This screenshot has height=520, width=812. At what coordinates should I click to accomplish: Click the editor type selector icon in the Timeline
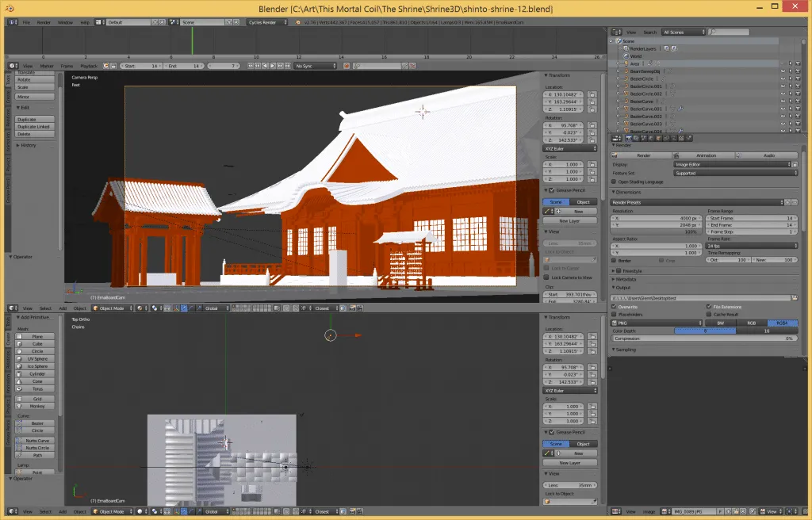[x=12, y=67]
